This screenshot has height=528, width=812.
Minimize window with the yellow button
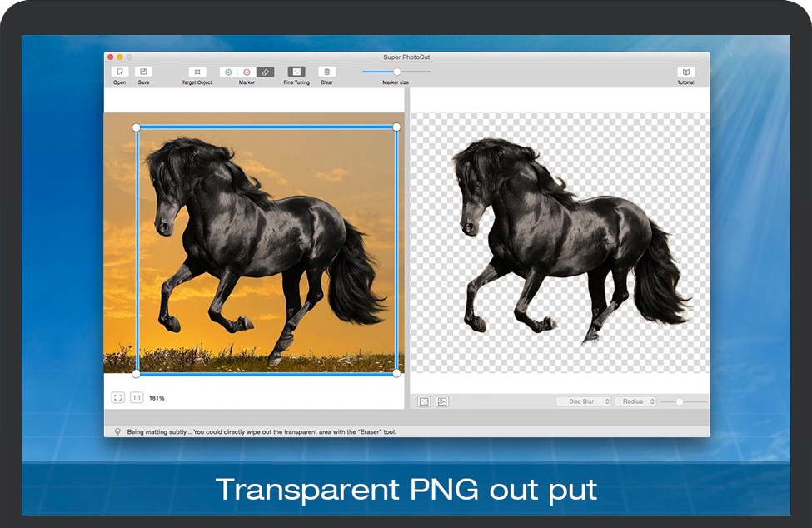[120, 57]
